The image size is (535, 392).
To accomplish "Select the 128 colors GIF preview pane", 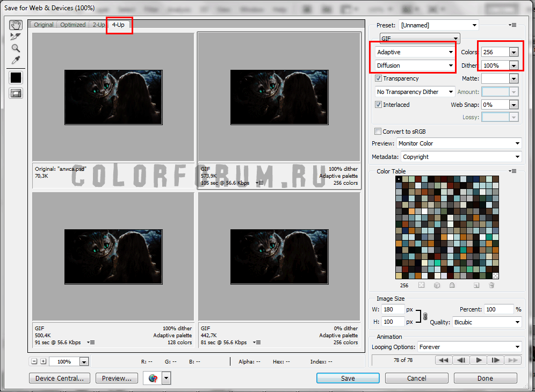I will coord(113,257).
